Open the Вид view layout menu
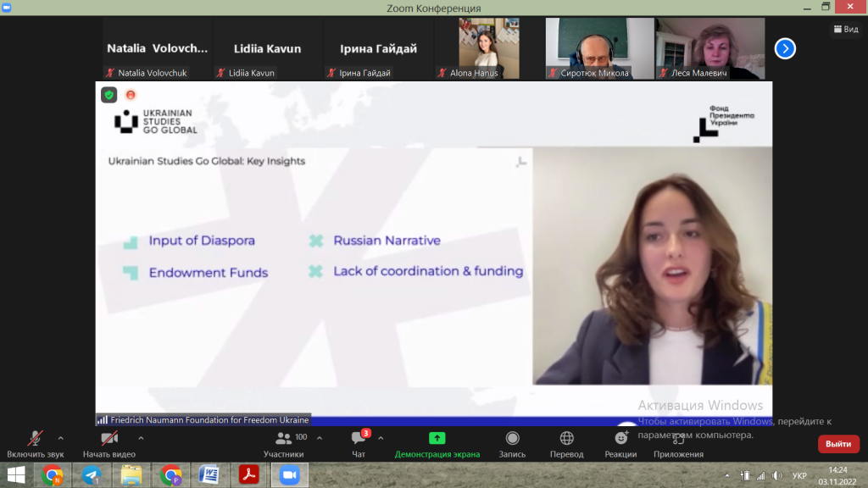 pyautogui.click(x=847, y=29)
